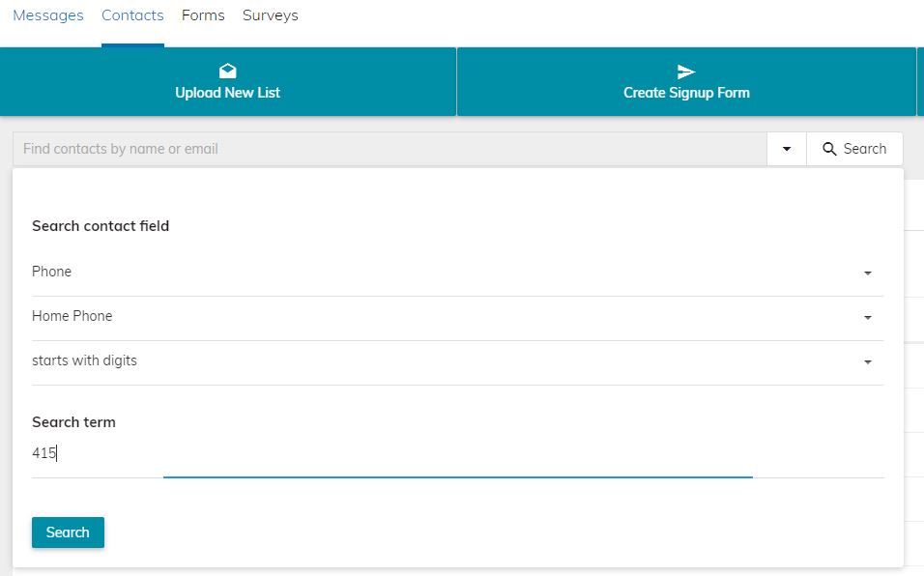Open the Phone field type dropdown
The height and width of the screenshot is (576, 924).
[457, 273]
